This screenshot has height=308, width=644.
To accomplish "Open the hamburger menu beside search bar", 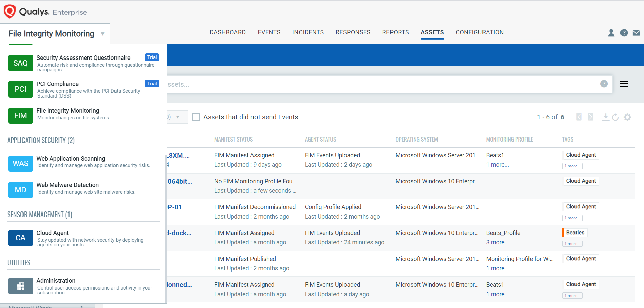I will 624,84.
